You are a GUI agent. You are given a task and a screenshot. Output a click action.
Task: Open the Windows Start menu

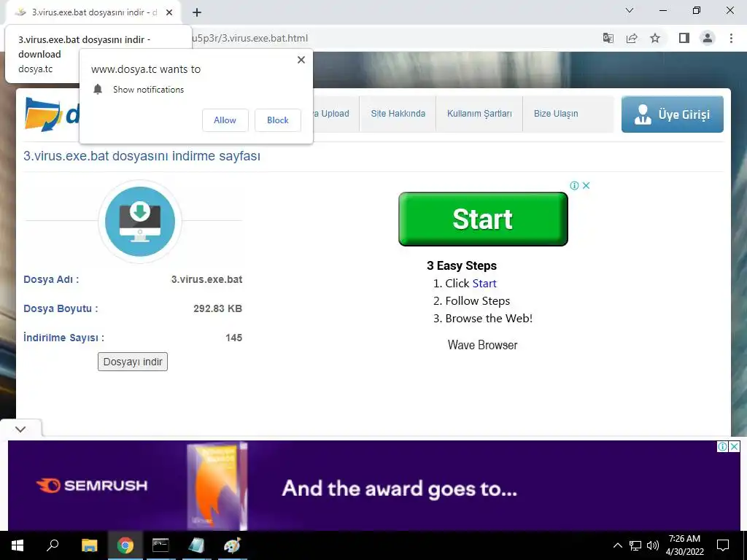18,545
